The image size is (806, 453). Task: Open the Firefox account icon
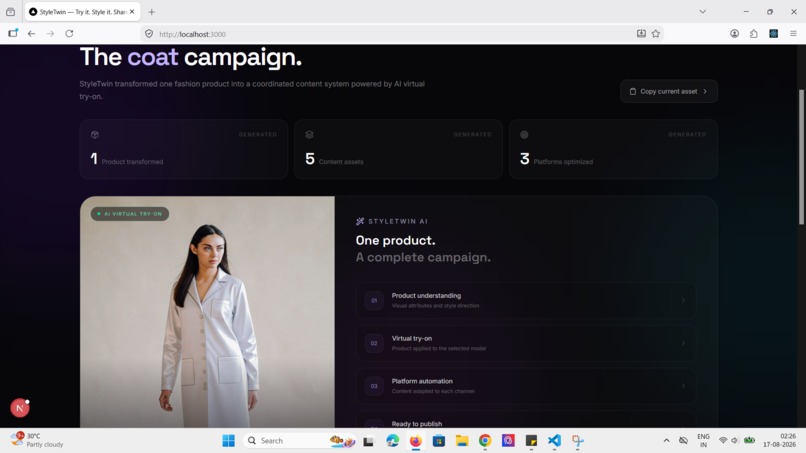735,34
